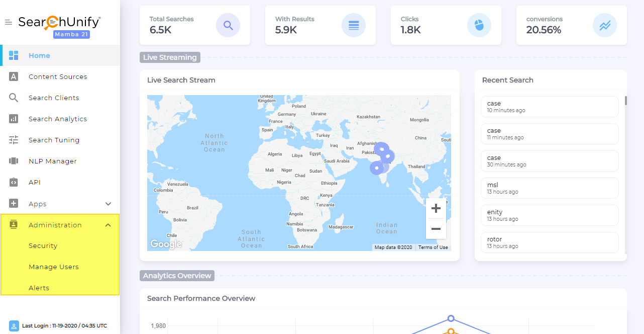Select the 'rotor' recent search entry

point(550,242)
